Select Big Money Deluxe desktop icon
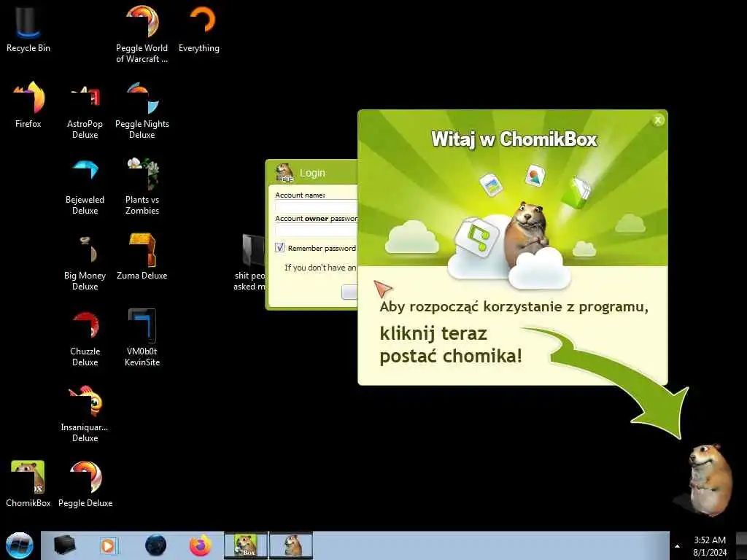The image size is (747, 560). (85, 262)
